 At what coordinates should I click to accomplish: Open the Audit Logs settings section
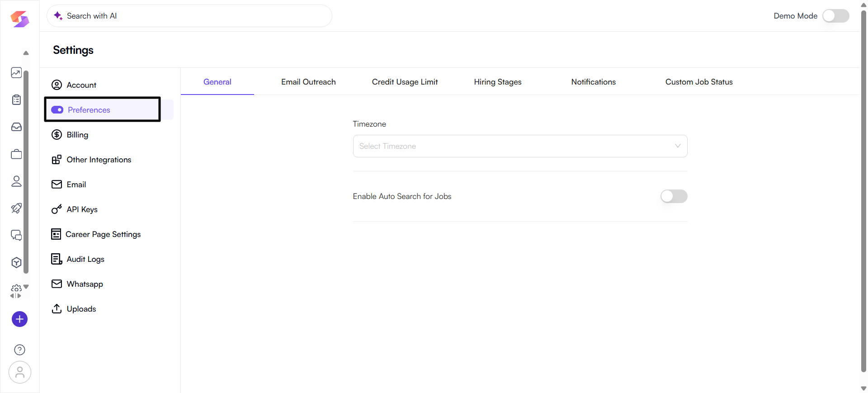pyautogui.click(x=85, y=259)
